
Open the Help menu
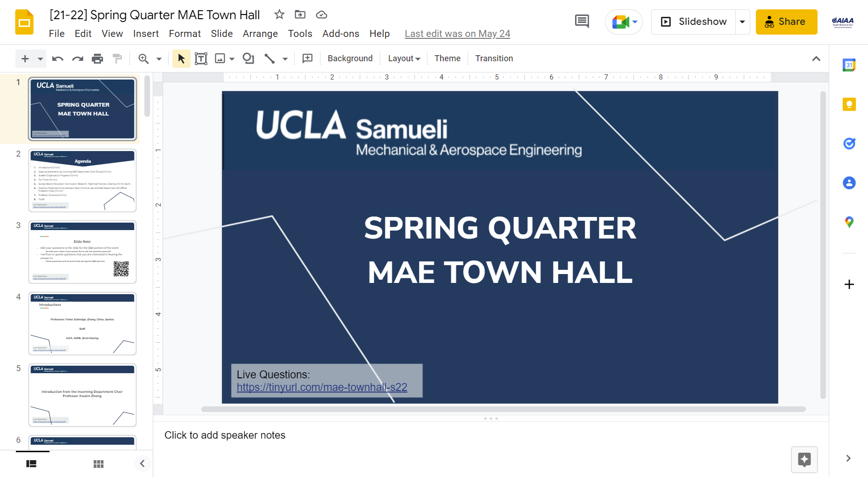(x=379, y=34)
